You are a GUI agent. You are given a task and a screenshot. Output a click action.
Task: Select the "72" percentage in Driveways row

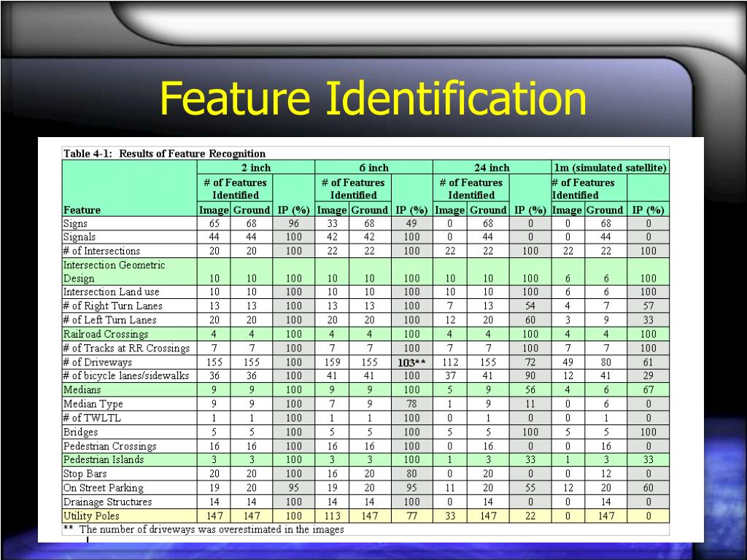pyautogui.click(x=530, y=362)
